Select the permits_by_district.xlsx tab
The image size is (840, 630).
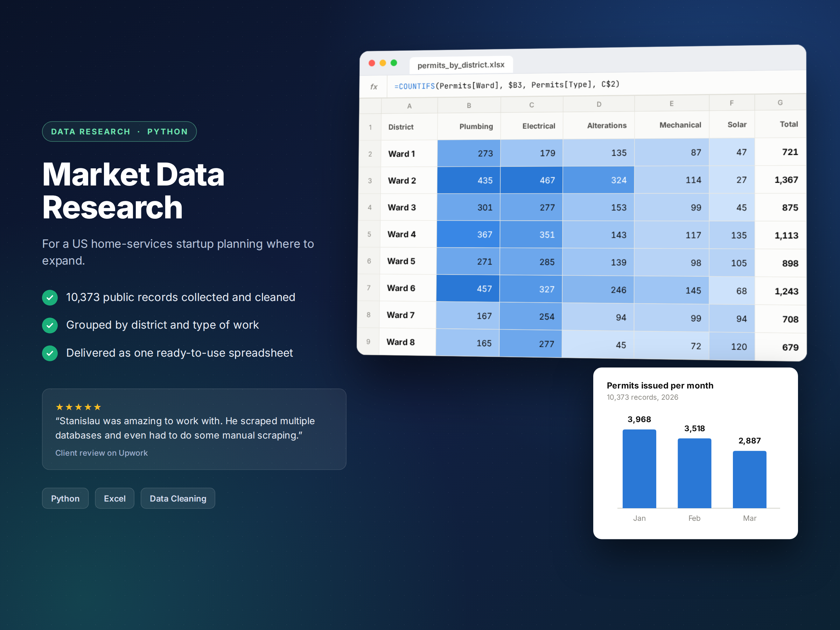click(461, 65)
